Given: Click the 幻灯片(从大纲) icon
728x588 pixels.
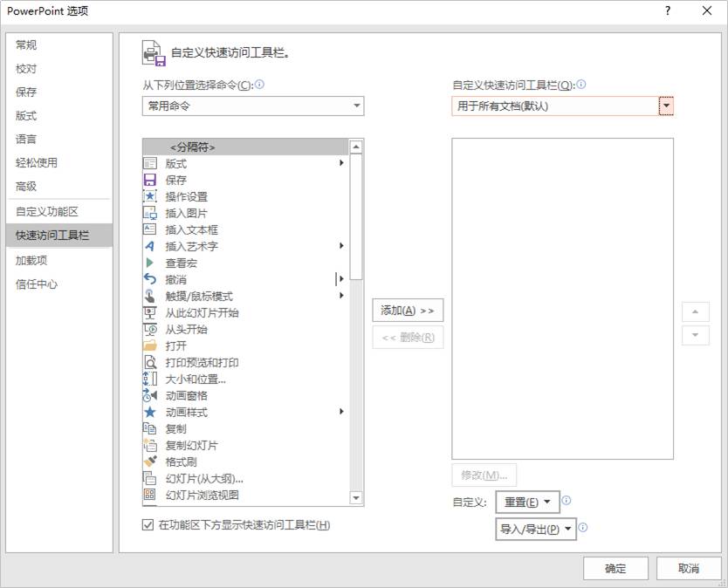Looking at the screenshot, I should click(x=150, y=478).
